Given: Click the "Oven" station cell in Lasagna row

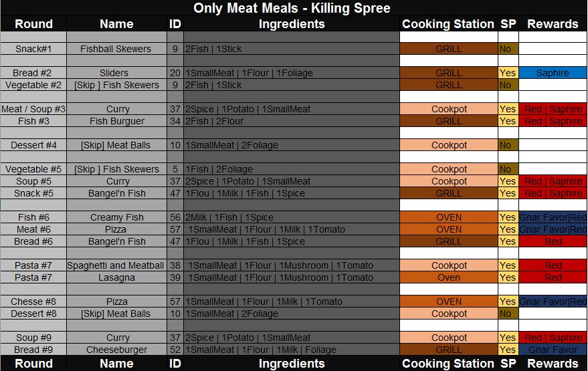Looking at the screenshot, I should pos(448,277).
